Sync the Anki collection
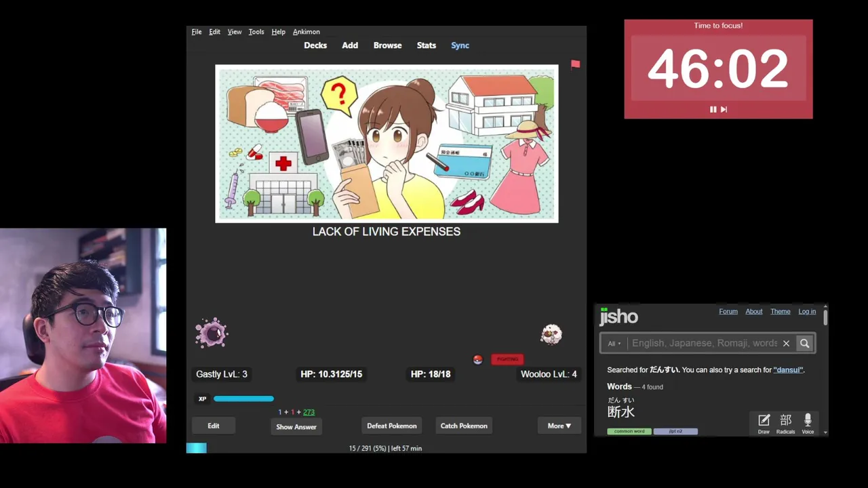This screenshot has width=868, height=488. point(460,45)
